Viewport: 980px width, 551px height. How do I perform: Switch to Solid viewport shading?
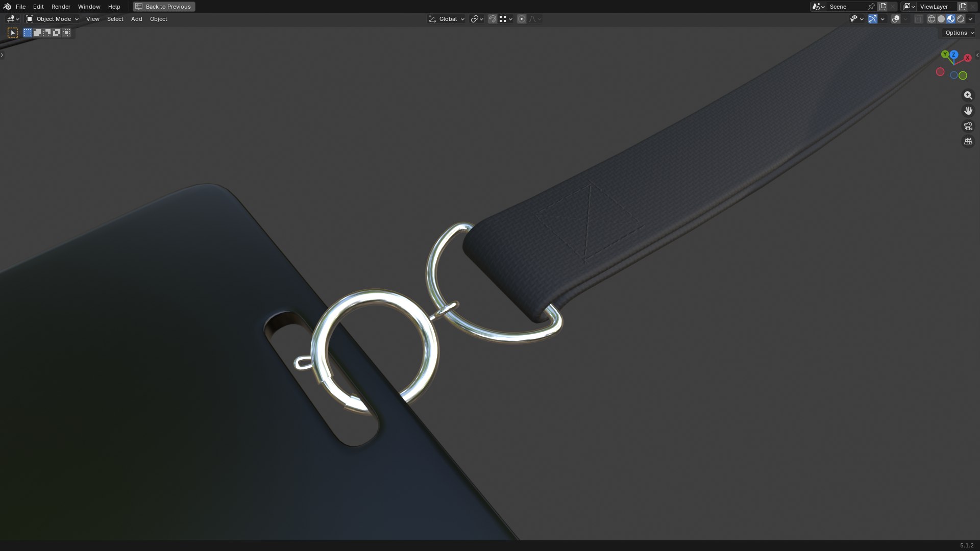(x=941, y=19)
